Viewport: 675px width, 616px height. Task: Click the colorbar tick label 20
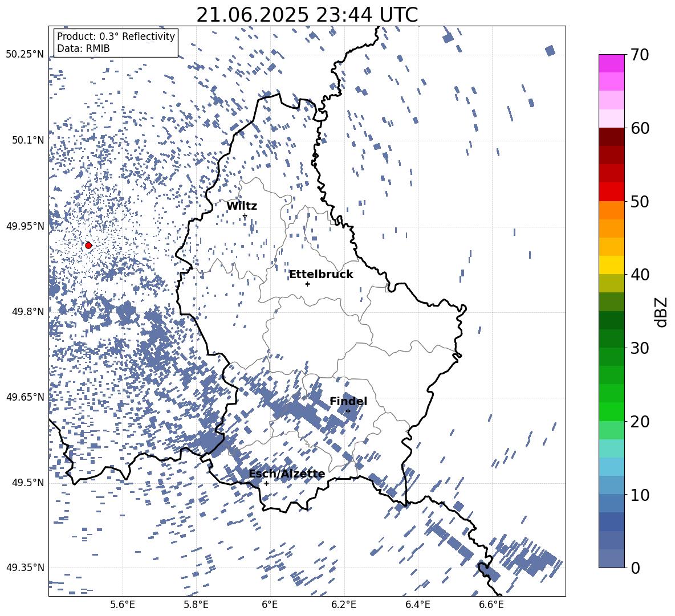tap(640, 422)
